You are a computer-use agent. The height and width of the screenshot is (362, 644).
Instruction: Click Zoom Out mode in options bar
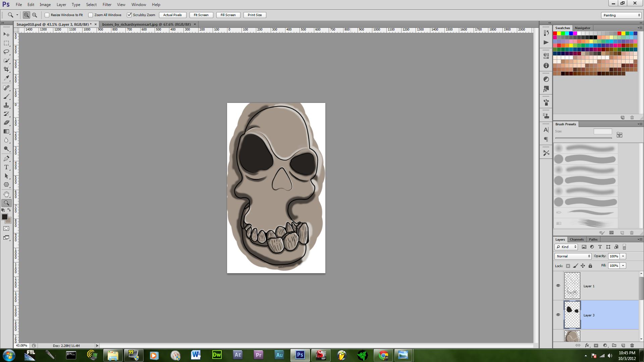click(x=35, y=15)
